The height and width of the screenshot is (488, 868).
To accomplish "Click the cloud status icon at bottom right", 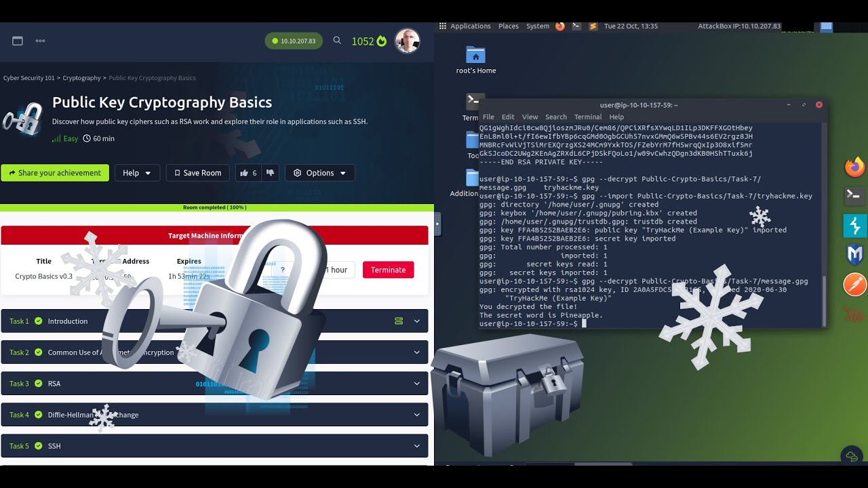I will tap(850, 456).
